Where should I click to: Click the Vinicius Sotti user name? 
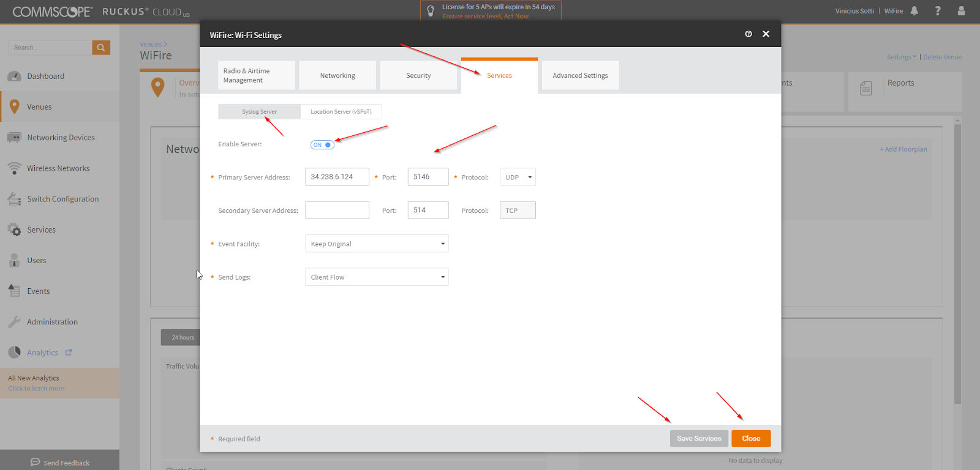pos(854,11)
